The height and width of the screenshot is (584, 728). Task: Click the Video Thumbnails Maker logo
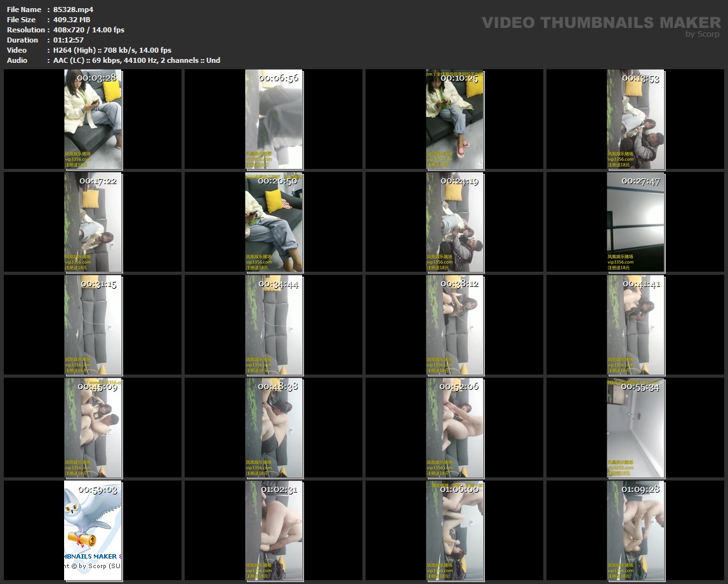(x=600, y=22)
